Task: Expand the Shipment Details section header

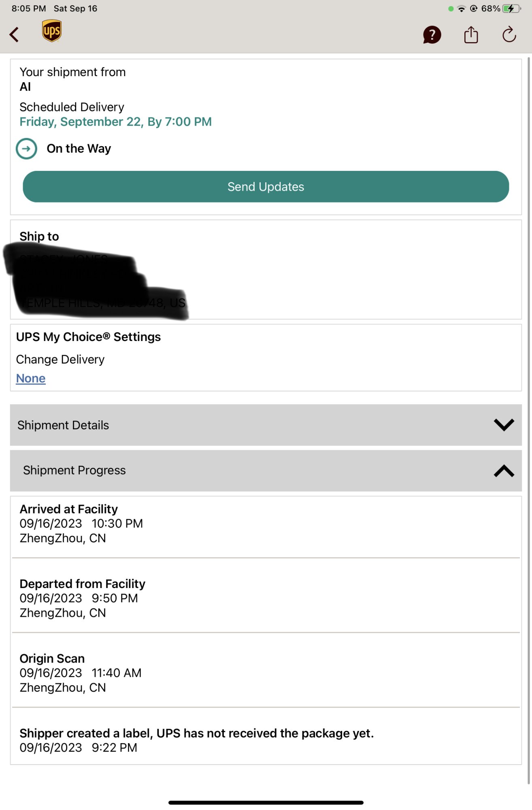Action: coord(266,425)
